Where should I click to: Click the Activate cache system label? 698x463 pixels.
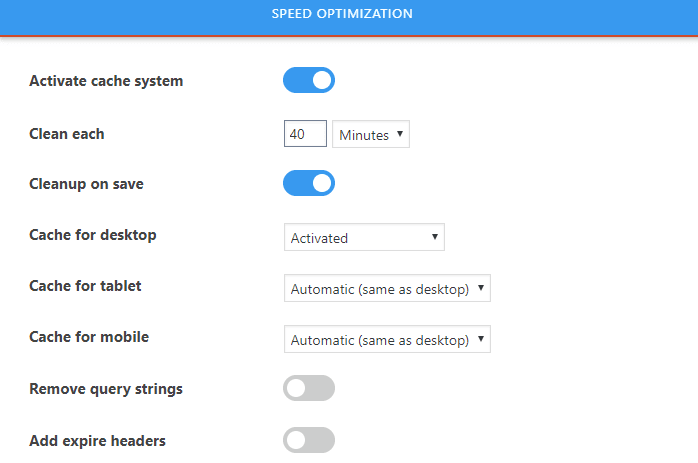point(106,81)
